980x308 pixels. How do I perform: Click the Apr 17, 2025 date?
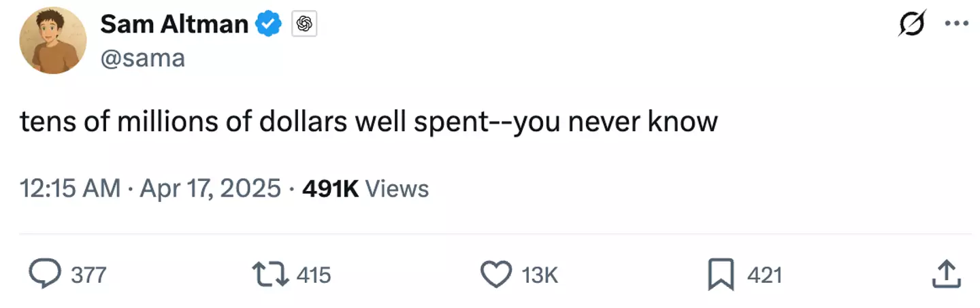tap(210, 188)
